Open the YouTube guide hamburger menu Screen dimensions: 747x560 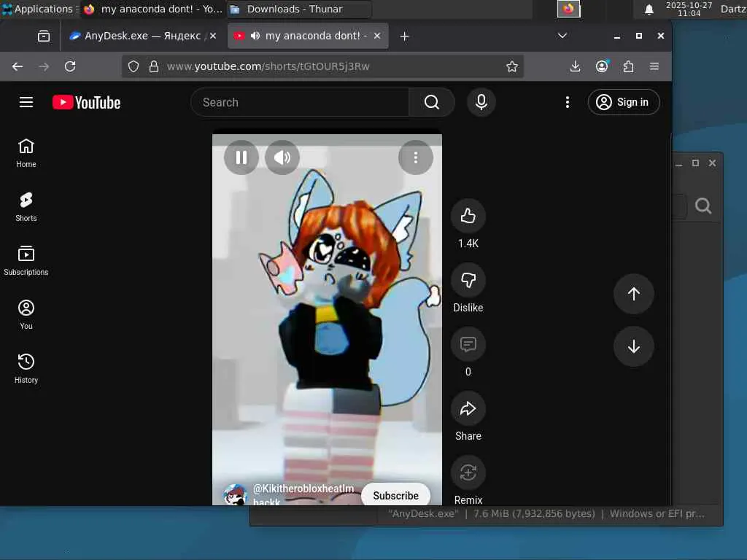tap(26, 102)
